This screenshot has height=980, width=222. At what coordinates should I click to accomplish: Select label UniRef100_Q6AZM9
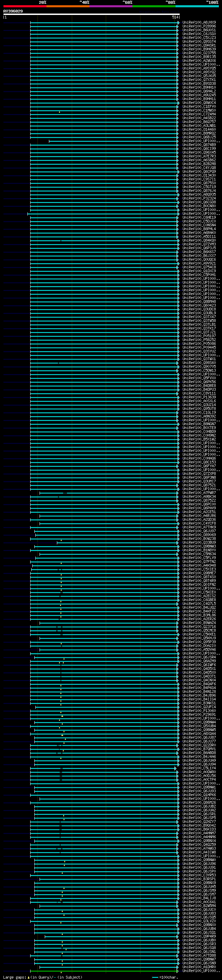click(199, 661)
